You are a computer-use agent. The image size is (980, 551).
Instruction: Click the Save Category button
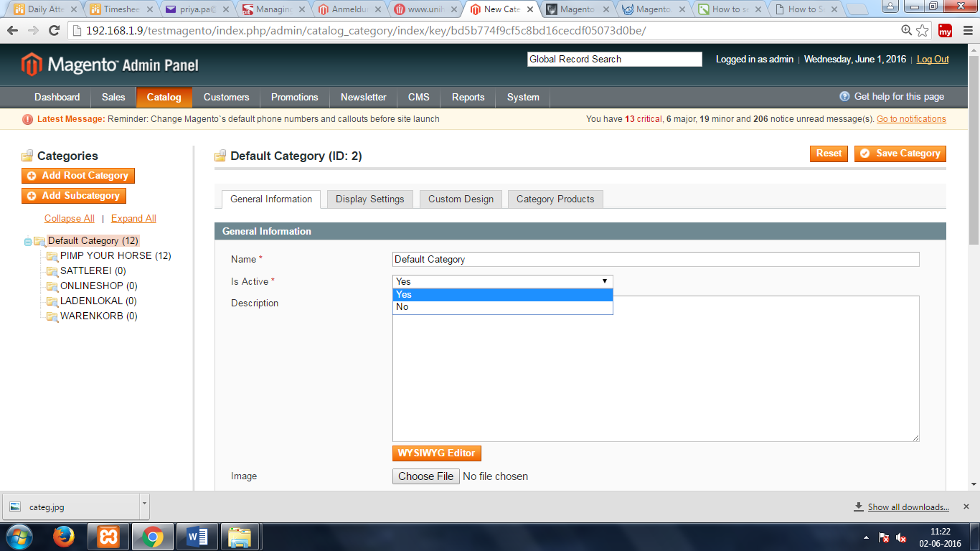(900, 154)
